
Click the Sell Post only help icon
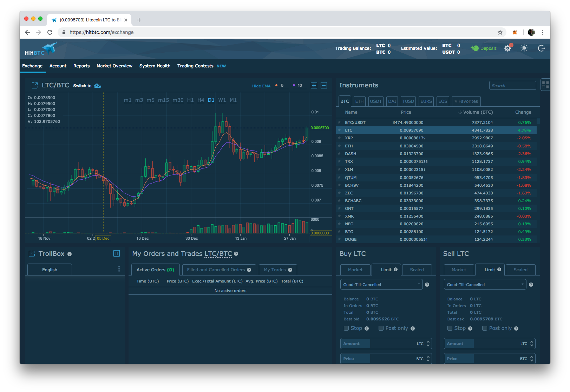click(516, 328)
